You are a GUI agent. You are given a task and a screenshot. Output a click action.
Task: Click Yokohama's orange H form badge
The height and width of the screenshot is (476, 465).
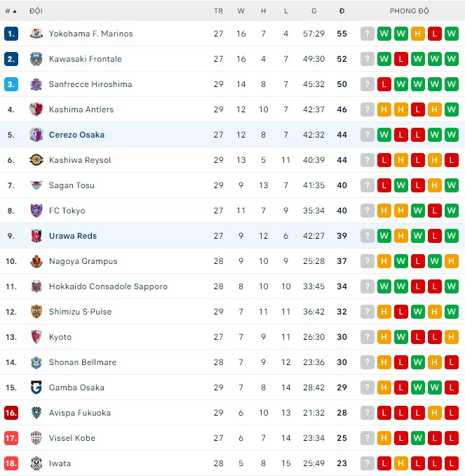click(x=418, y=34)
